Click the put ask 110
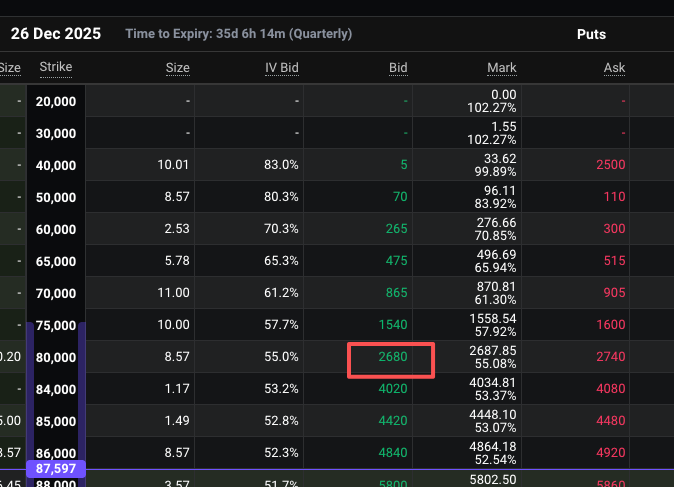Screen dimensions: 674x487 click(614, 196)
